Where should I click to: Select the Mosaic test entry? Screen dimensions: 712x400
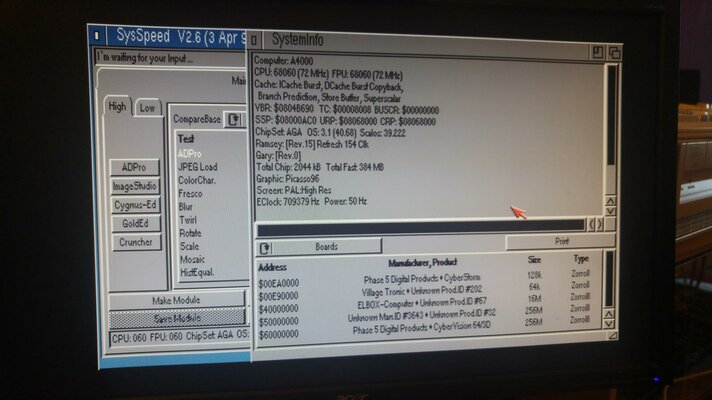coord(192,259)
